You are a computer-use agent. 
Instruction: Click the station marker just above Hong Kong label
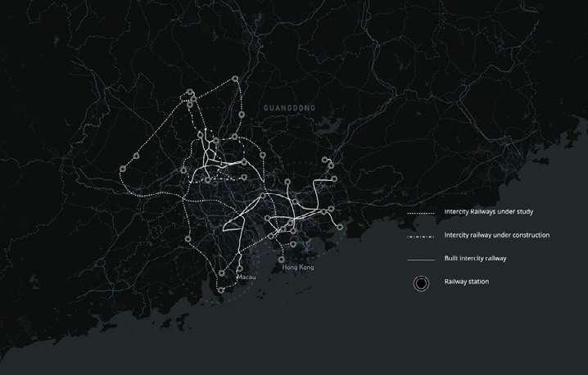click(x=281, y=259)
